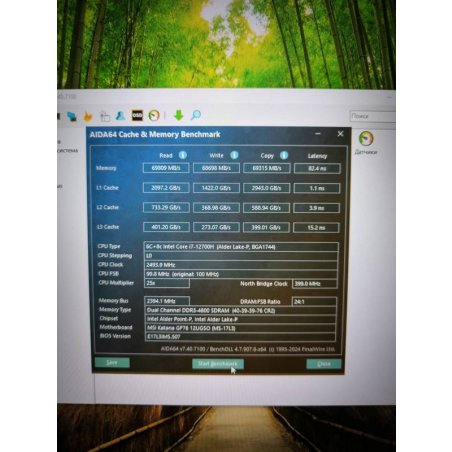Image resolution: width=452 pixels, height=452 pixels.
Task: Click the info icon next to Copy
Action: pos(284,155)
